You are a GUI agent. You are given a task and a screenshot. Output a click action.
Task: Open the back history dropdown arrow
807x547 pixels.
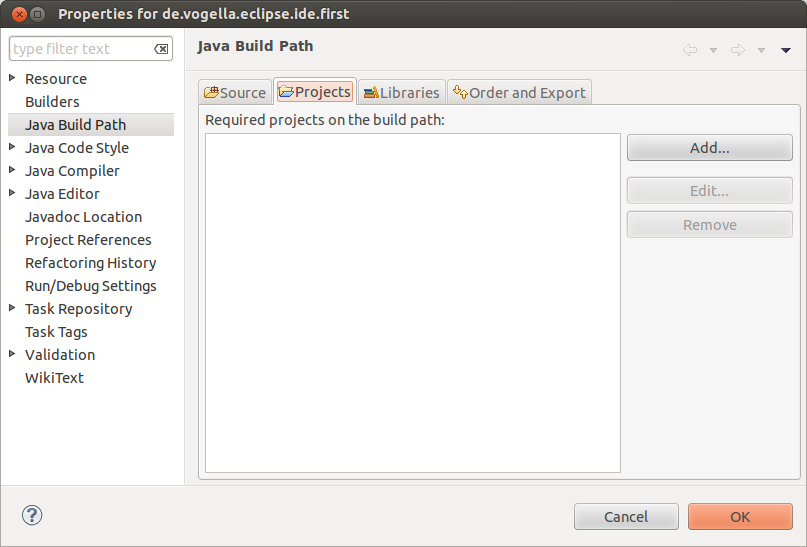[x=713, y=50]
